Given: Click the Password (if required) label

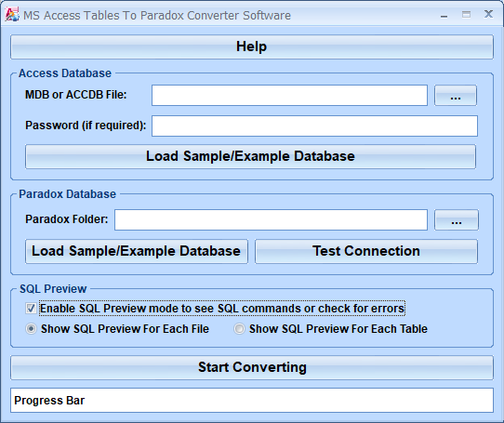Looking at the screenshot, I should coord(86,126).
